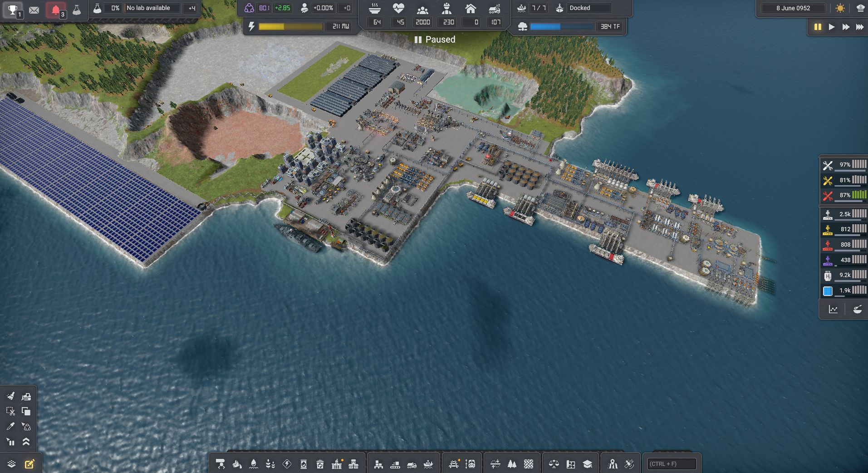The width and height of the screenshot is (868, 473).
Task: Open the recycling bin build category
Action: click(320, 464)
